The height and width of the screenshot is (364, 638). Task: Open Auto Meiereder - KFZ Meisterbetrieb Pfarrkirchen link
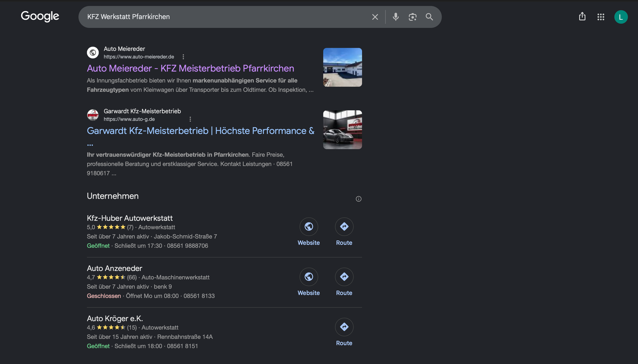190,68
